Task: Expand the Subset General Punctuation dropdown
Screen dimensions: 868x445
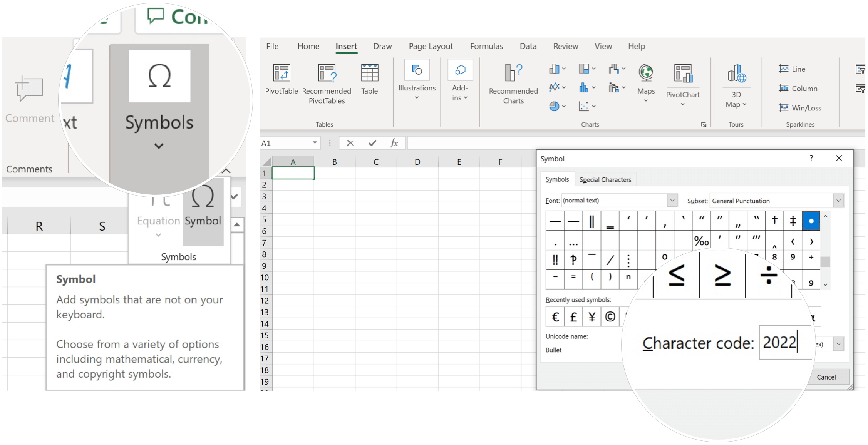Action: pos(838,201)
